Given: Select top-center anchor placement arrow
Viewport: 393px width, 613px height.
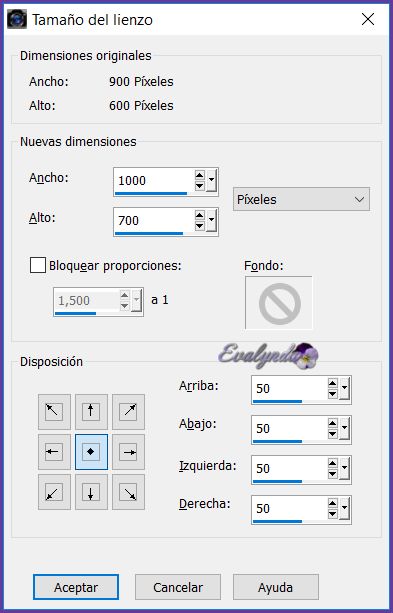Looking at the screenshot, I should point(91,412).
